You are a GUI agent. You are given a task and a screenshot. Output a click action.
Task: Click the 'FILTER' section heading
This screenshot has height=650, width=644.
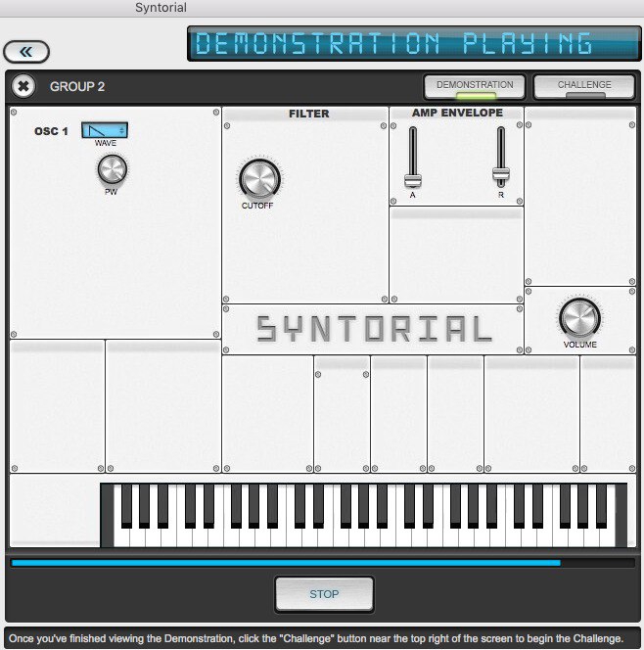point(308,114)
